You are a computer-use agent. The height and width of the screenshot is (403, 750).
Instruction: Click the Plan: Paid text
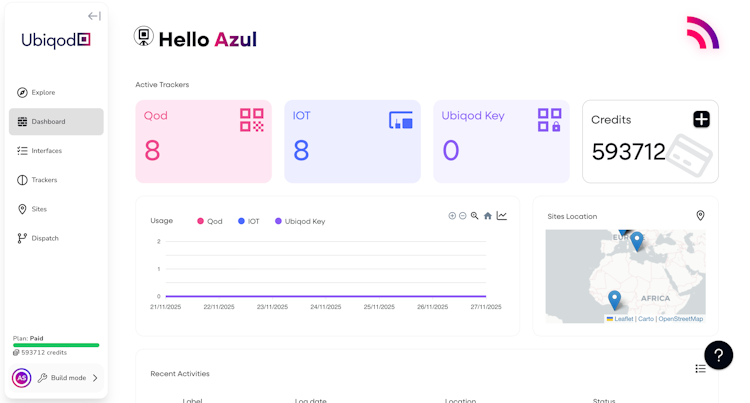[28, 338]
